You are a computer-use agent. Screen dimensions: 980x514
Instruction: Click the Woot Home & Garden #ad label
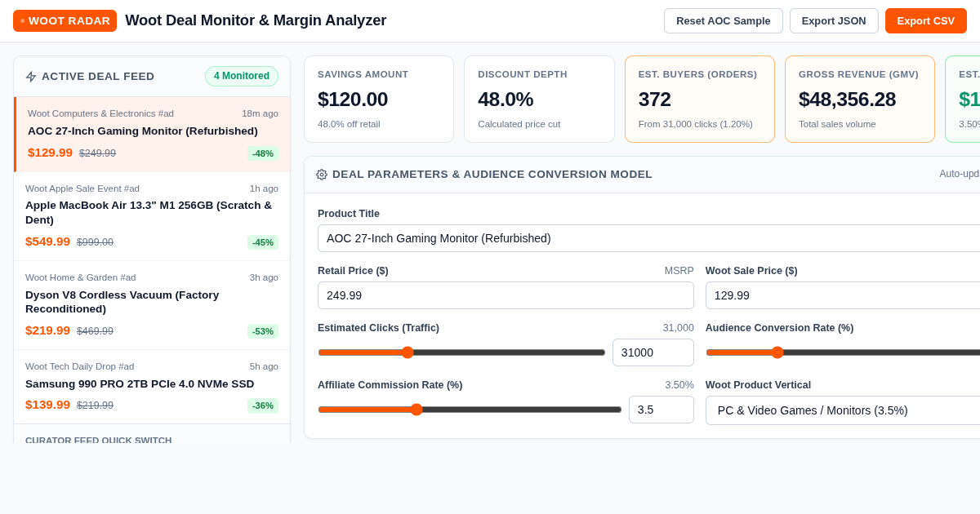(x=81, y=277)
